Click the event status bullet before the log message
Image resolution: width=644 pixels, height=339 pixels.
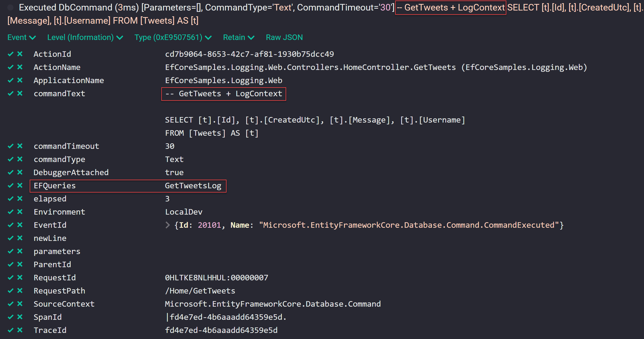(11, 7)
